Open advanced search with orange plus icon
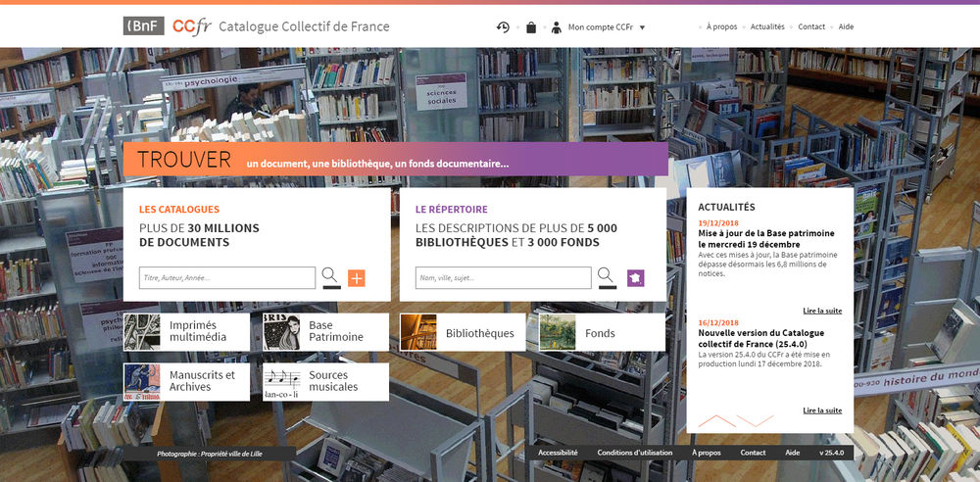 click(356, 278)
